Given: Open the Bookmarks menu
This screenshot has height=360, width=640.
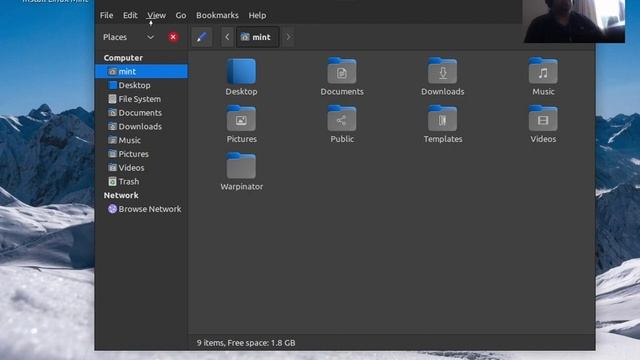Looking at the screenshot, I should (x=217, y=15).
